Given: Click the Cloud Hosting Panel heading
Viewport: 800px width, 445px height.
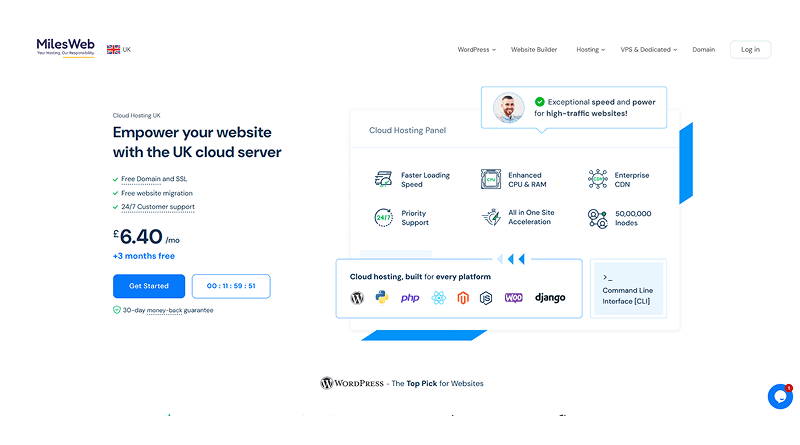Looking at the screenshot, I should [x=408, y=131].
